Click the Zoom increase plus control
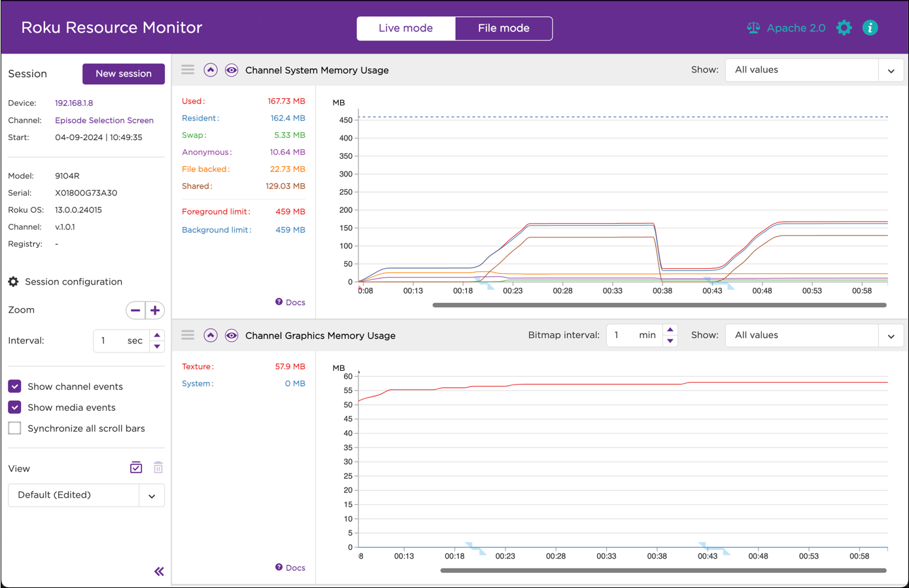This screenshot has height=588, width=909. tap(154, 310)
